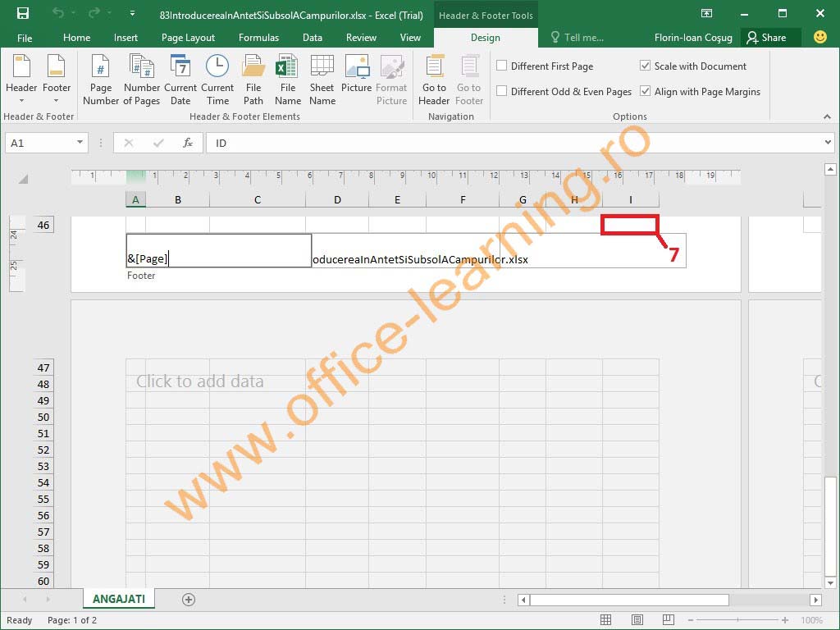Click the left footer section with &[Page]
This screenshot has height=630, width=840.
pos(218,251)
